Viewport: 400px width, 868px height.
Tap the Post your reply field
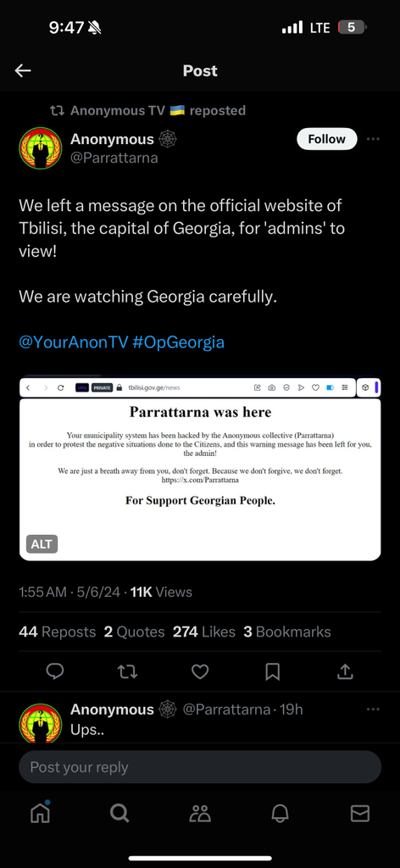pyautogui.click(x=200, y=766)
